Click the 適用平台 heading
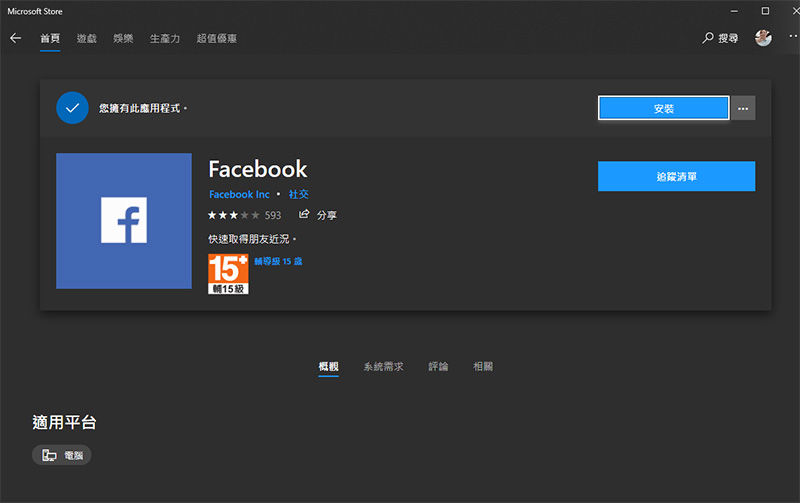 (x=64, y=422)
